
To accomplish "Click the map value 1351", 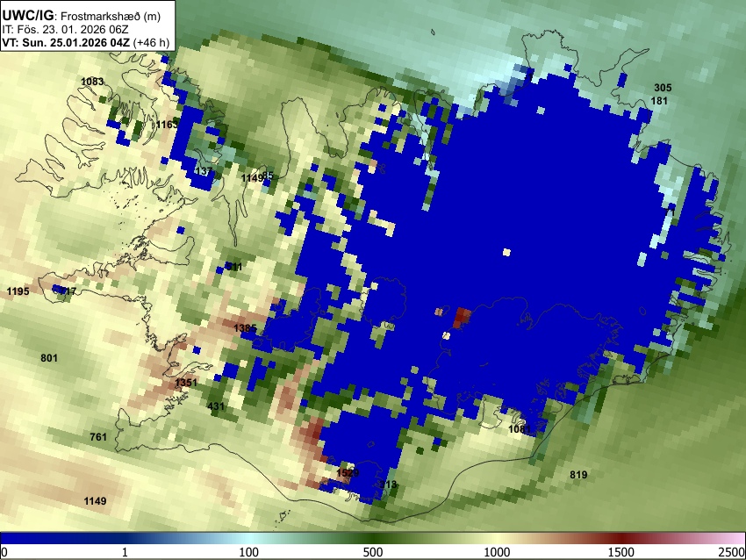I will coord(185,383).
